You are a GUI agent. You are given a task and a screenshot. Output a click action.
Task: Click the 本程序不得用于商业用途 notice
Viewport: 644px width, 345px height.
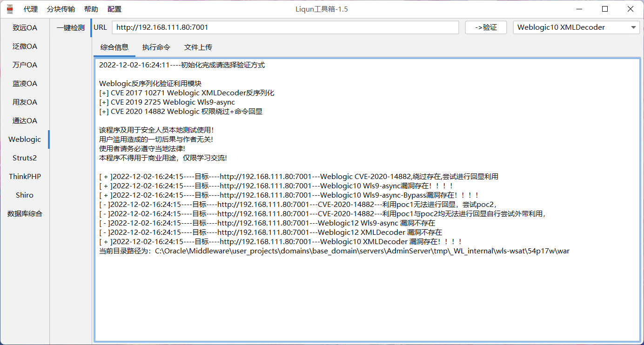pyautogui.click(x=163, y=158)
